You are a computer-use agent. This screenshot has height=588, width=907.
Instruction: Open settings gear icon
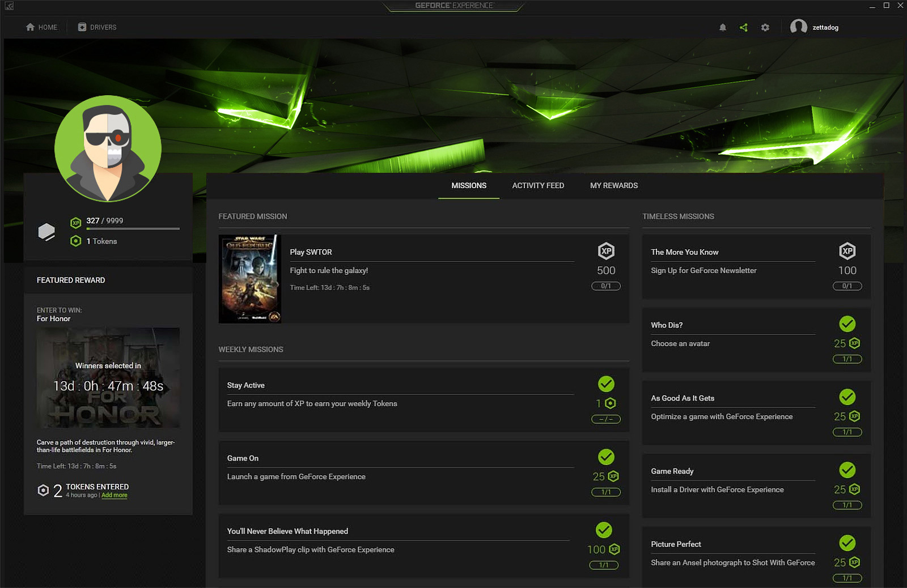pyautogui.click(x=765, y=27)
